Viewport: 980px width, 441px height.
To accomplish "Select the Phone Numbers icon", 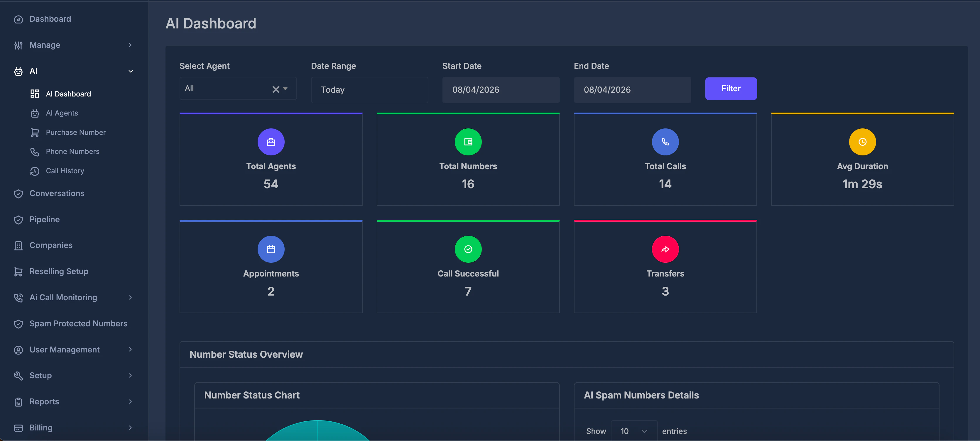I will pyautogui.click(x=35, y=151).
